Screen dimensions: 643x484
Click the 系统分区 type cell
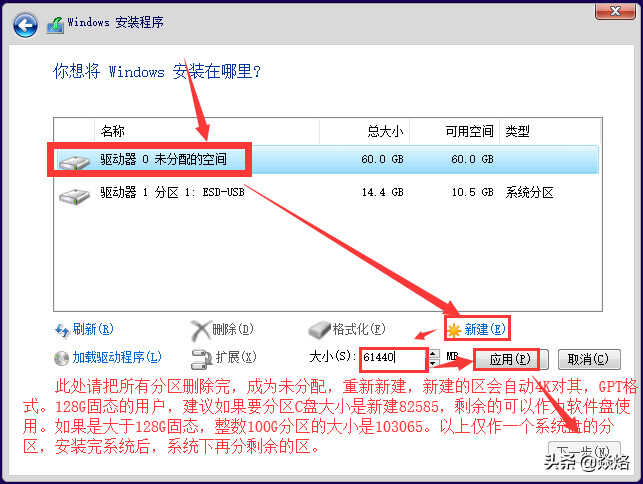pos(529,192)
